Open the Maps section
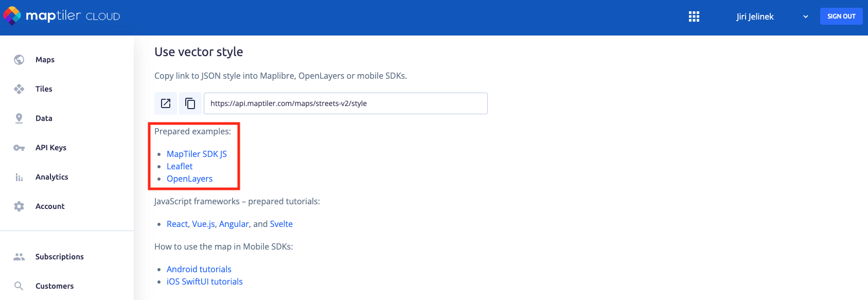Viewport: 868px width, 300px height. (45, 60)
